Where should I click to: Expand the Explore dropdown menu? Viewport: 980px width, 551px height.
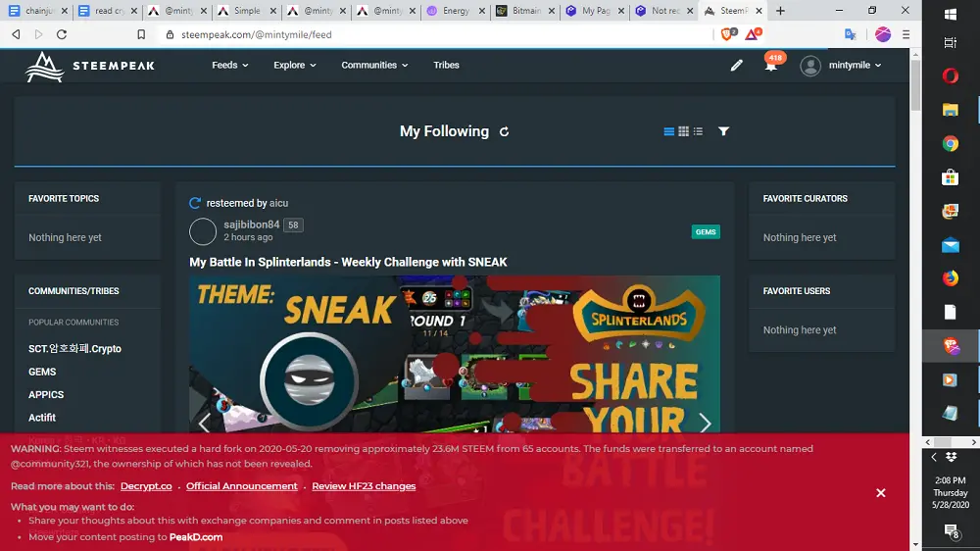(294, 65)
